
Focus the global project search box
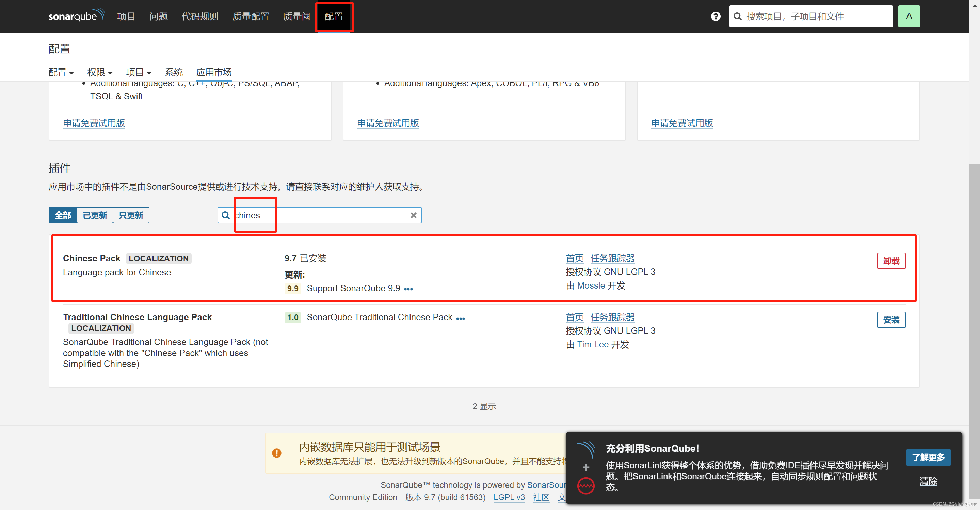tap(811, 16)
